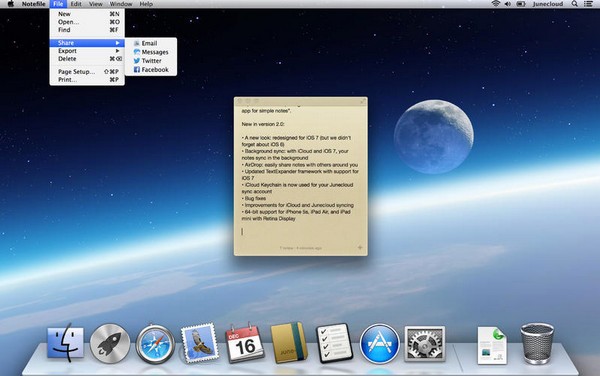
Task: Open the Trash
Action: point(537,343)
